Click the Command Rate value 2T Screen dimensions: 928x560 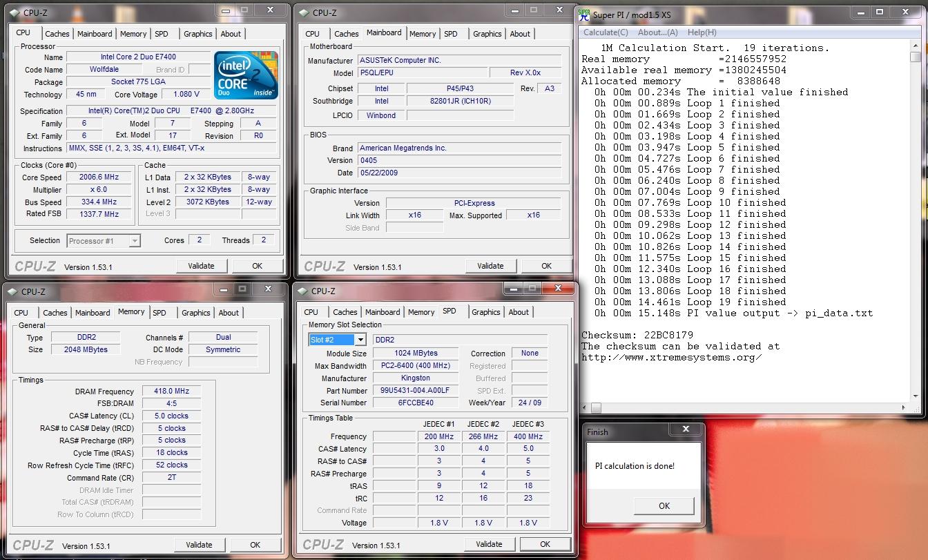click(171, 477)
